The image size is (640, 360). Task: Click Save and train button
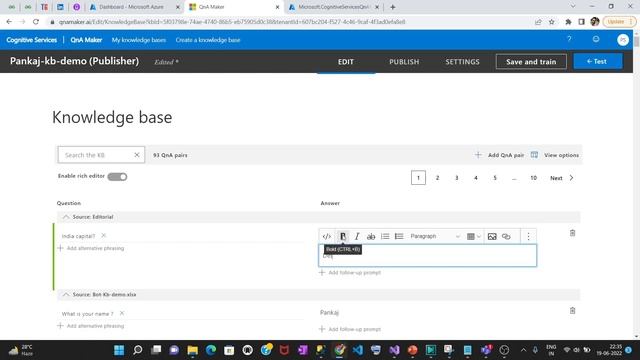[531, 62]
